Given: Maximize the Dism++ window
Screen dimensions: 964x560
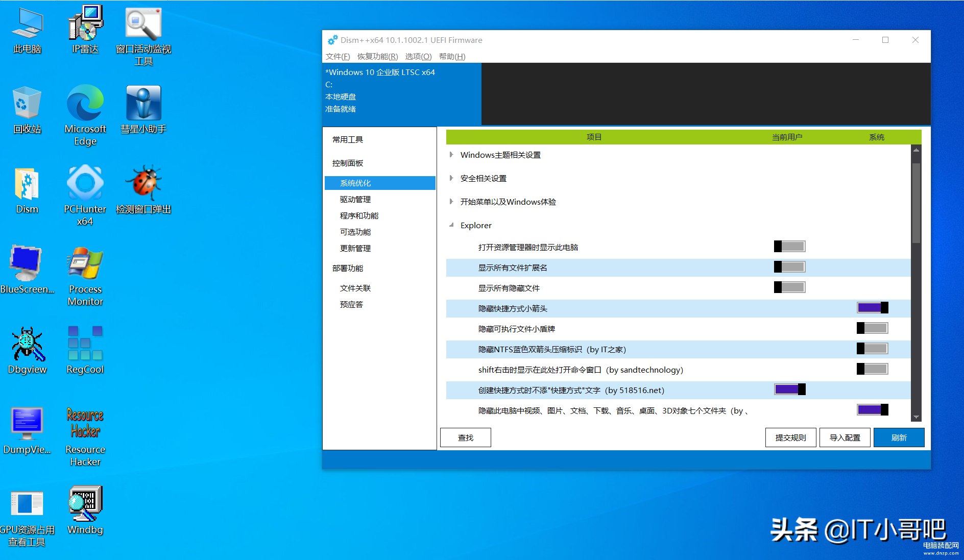Looking at the screenshot, I should pos(885,40).
